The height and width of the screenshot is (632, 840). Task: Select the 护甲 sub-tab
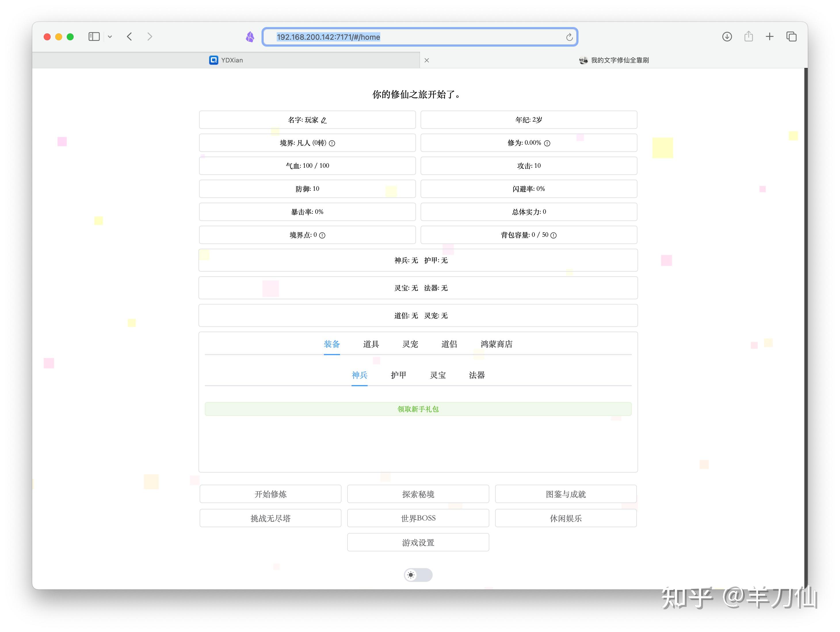tap(398, 375)
